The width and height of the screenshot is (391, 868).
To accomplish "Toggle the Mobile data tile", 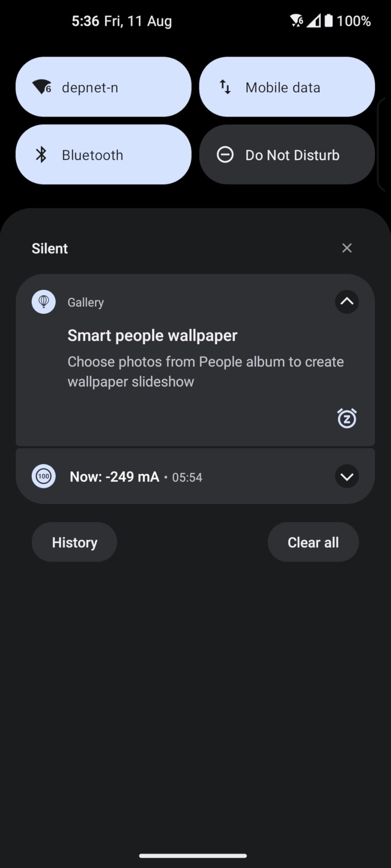I will pos(287,87).
